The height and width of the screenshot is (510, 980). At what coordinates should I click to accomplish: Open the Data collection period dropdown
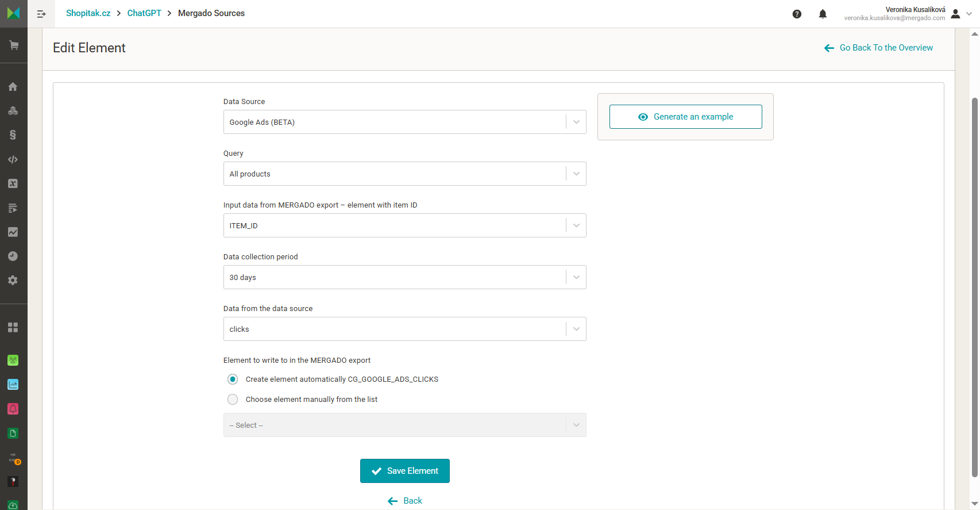(x=405, y=277)
